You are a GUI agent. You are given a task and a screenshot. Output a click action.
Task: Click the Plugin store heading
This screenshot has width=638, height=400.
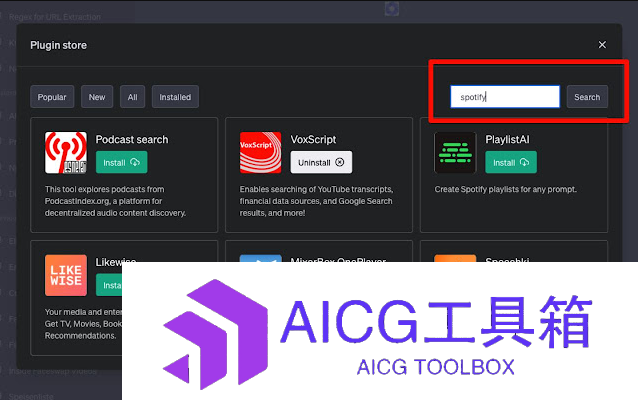point(59,45)
